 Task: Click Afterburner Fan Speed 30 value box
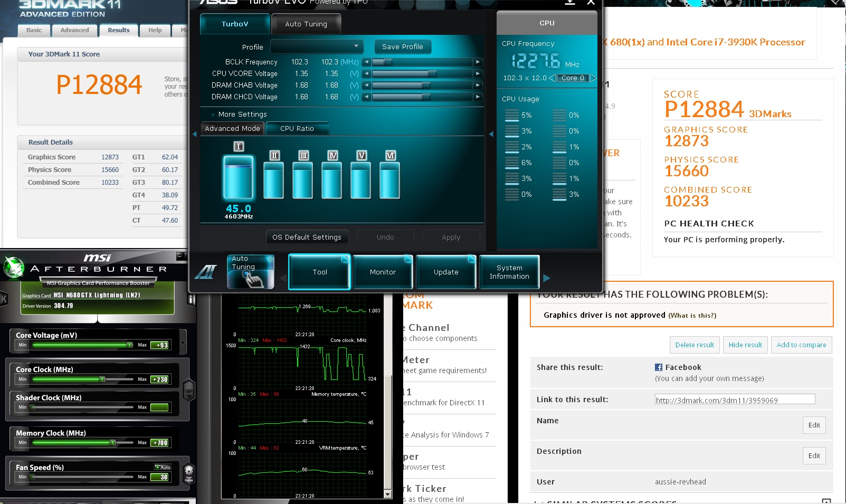(160, 477)
